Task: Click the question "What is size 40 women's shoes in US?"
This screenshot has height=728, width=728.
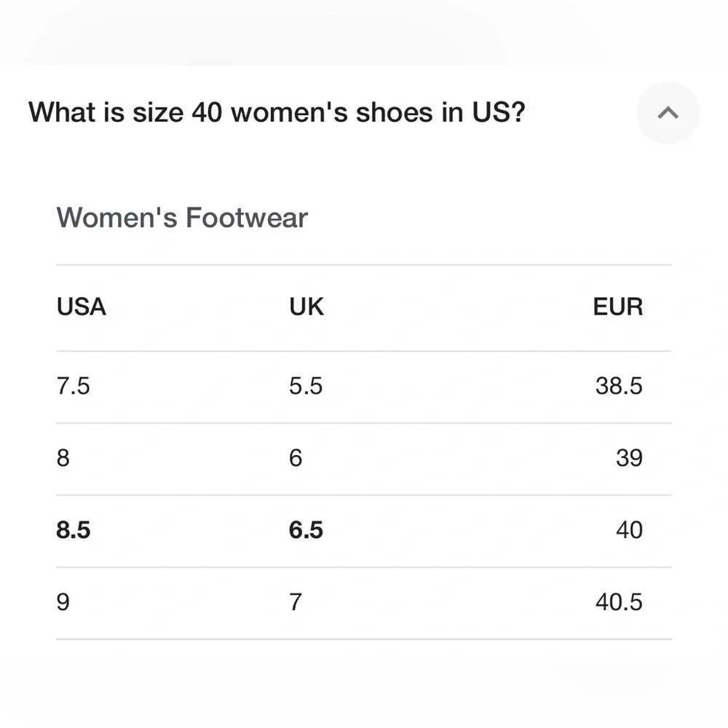Action: click(x=277, y=113)
